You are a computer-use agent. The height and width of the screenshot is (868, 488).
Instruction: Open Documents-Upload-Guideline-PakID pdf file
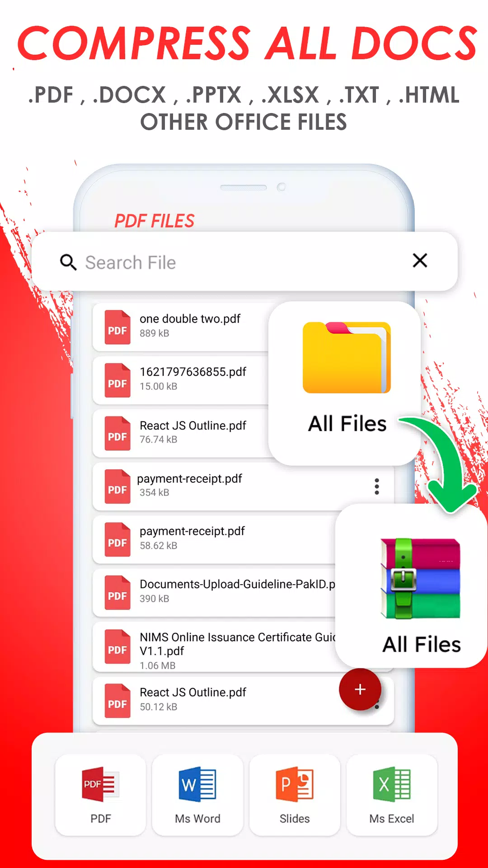tap(214, 593)
